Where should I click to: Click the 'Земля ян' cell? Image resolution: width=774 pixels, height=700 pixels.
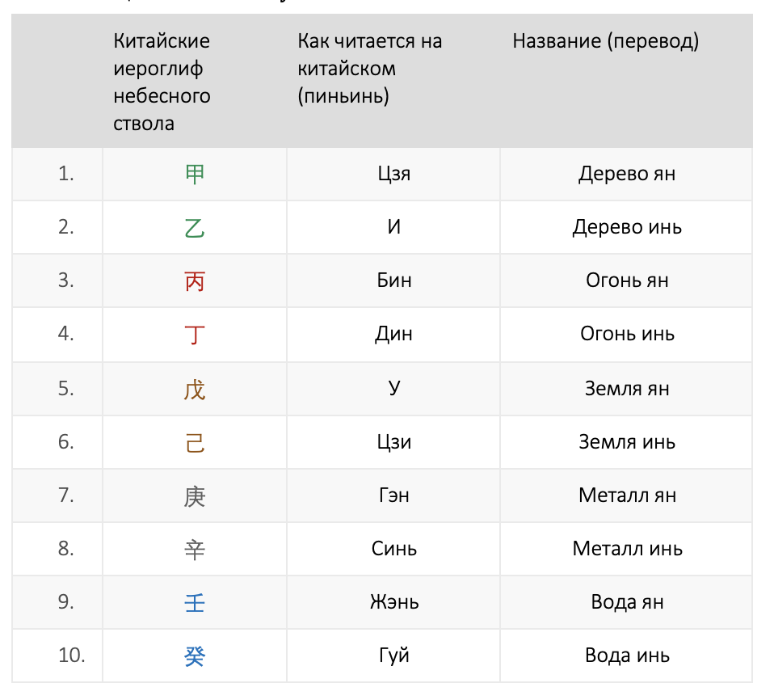pos(627,389)
